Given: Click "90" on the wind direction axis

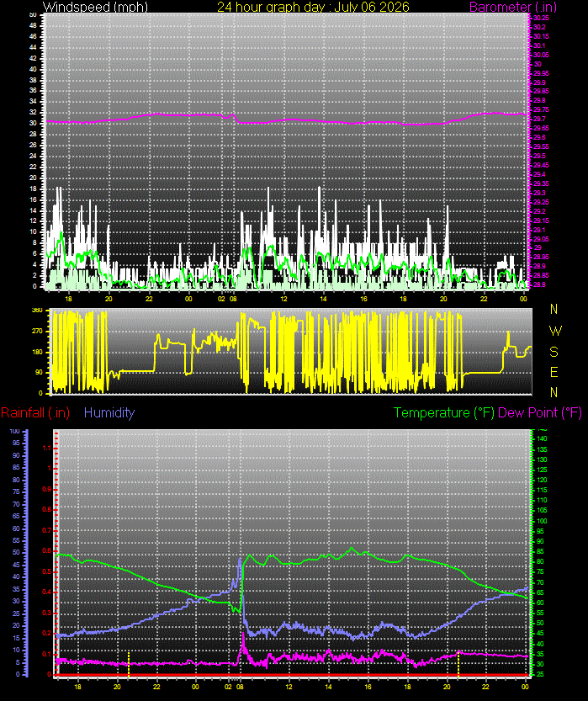Looking at the screenshot, I should click(40, 373).
